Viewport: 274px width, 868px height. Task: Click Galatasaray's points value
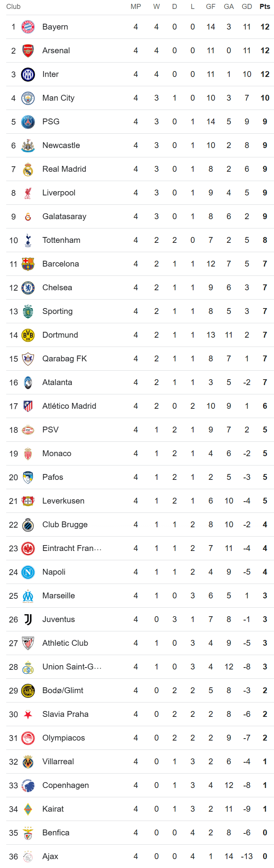click(x=265, y=216)
